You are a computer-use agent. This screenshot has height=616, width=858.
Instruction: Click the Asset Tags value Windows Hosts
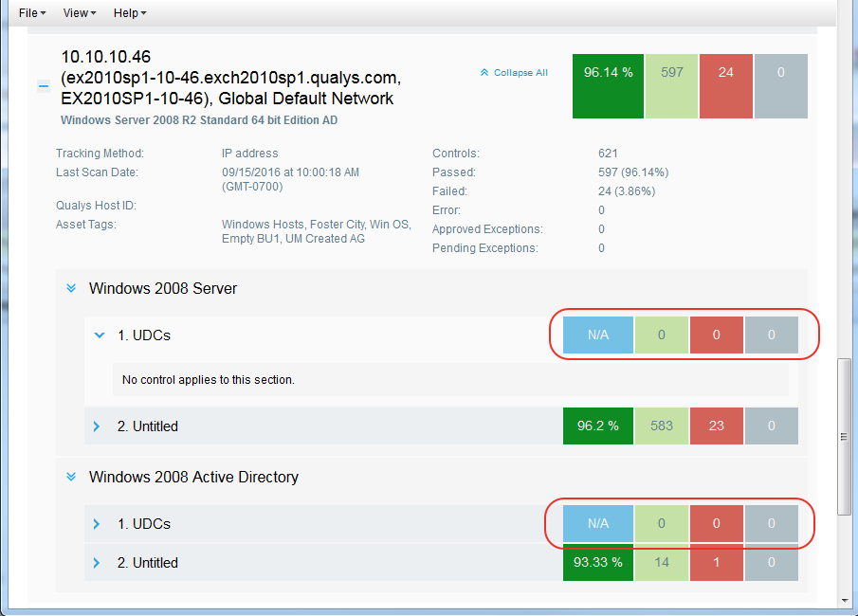coord(317,231)
